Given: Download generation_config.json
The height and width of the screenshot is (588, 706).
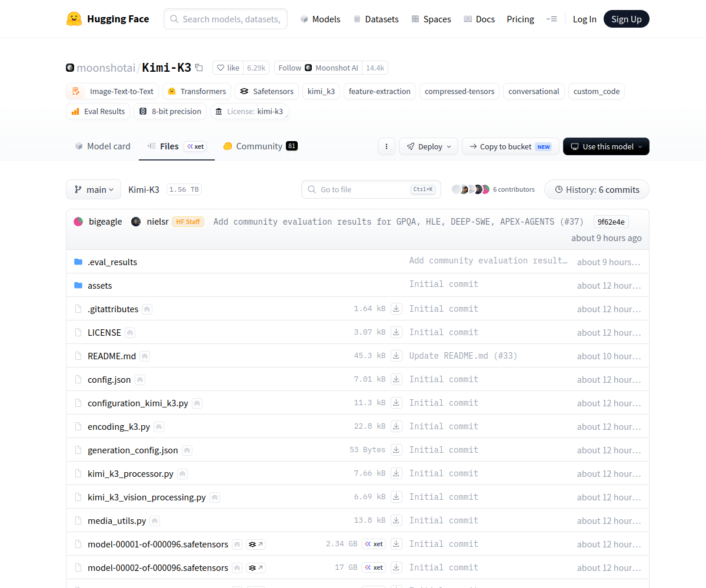Looking at the screenshot, I should tap(397, 450).
